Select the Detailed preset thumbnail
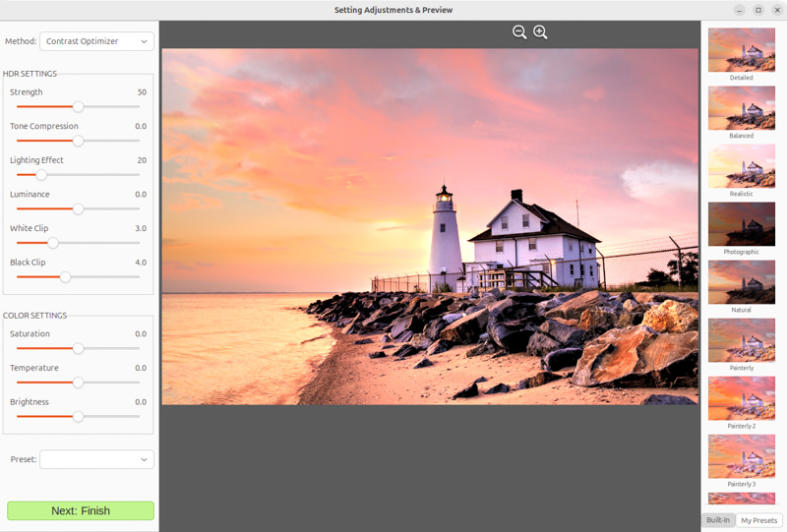 741,49
